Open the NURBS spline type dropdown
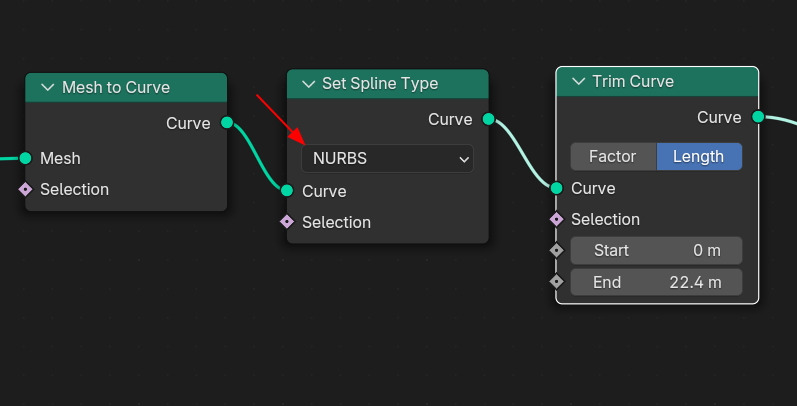The height and width of the screenshot is (406, 797). pyautogui.click(x=387, y=159)
